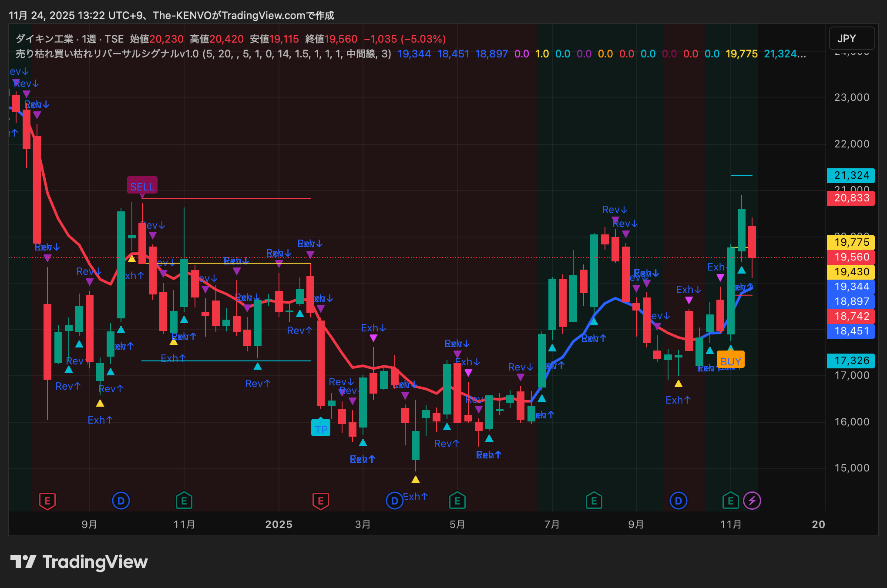The image size is (887, 588).
Task: Click the yellow 19,775 price label
Action: click(851, 242)
